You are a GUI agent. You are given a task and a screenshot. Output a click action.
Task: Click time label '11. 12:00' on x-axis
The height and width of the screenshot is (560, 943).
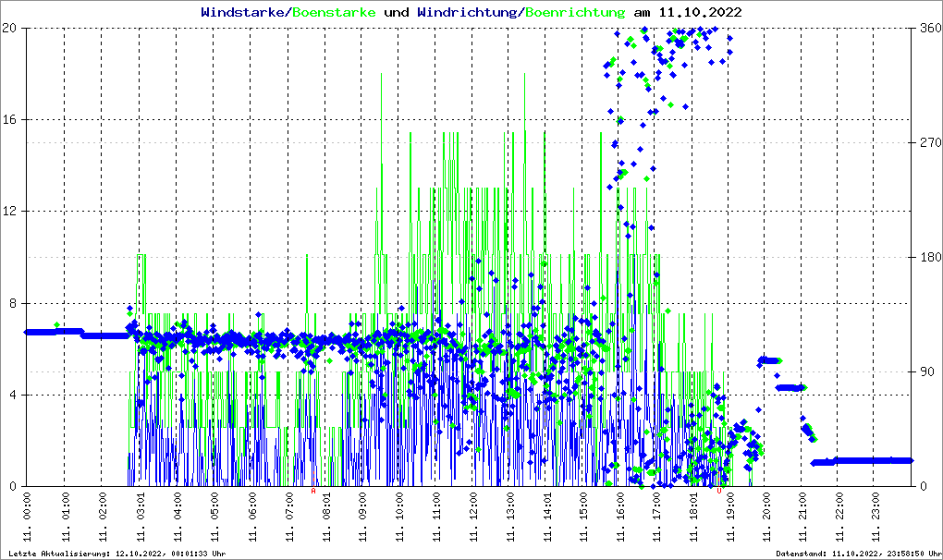click(x=472, y=517)
